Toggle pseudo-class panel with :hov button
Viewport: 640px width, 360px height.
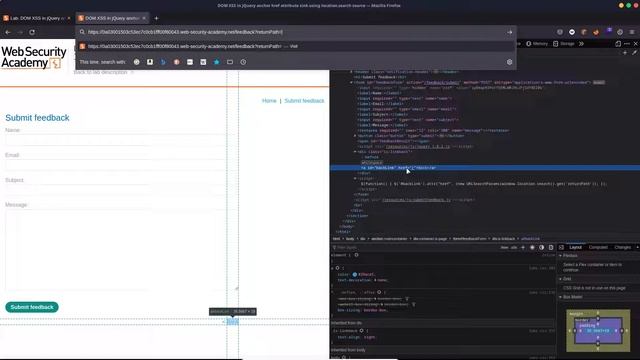[x=504, y=247]
